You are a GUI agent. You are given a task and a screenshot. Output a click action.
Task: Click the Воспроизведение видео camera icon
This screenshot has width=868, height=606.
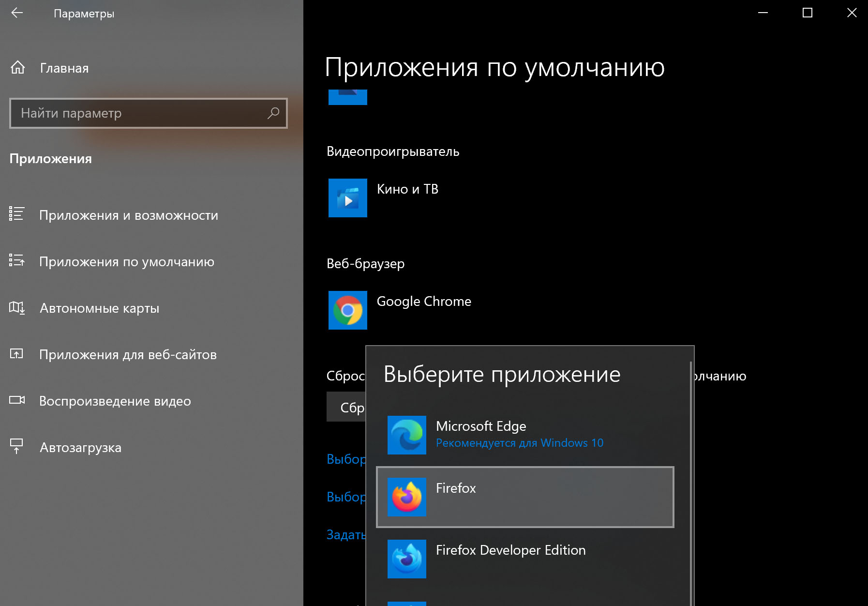click(17, 400)
